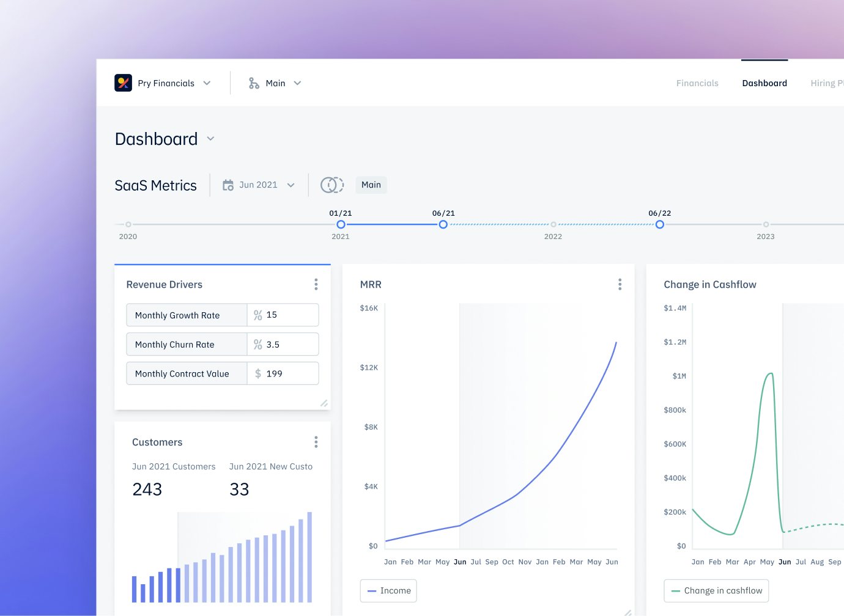The height and width of the screenshot is (616, 844).
Task: Click the 06/21 timeline handle
Action: pyautogui.click(x=443, y=224)
